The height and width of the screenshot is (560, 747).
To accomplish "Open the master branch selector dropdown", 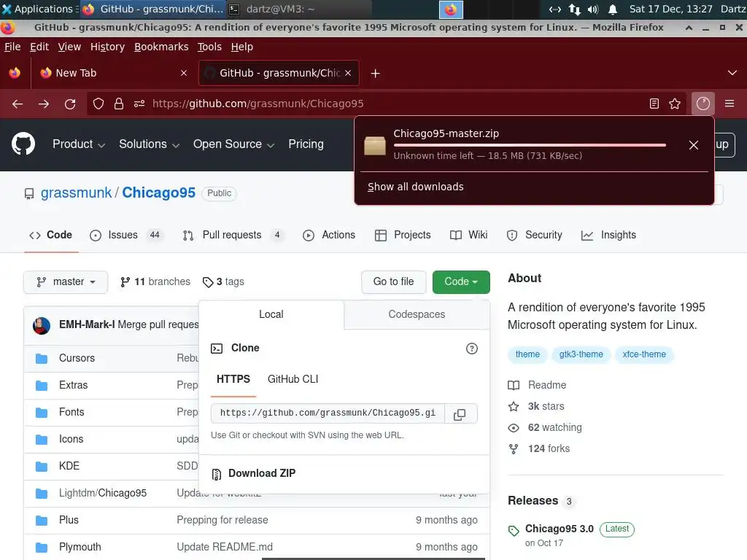I will (66, 282).
